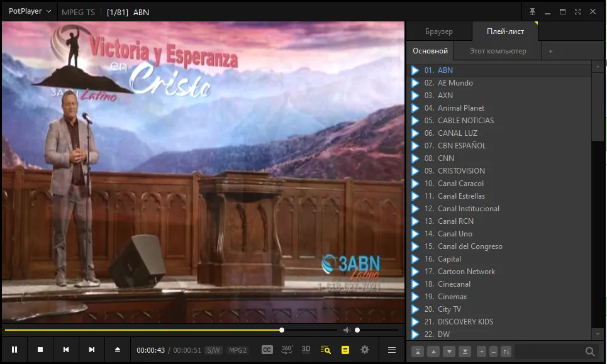607x364 pixels.
Task: Open the playlist search/chapter icon
Action: [x=326, y=350]
